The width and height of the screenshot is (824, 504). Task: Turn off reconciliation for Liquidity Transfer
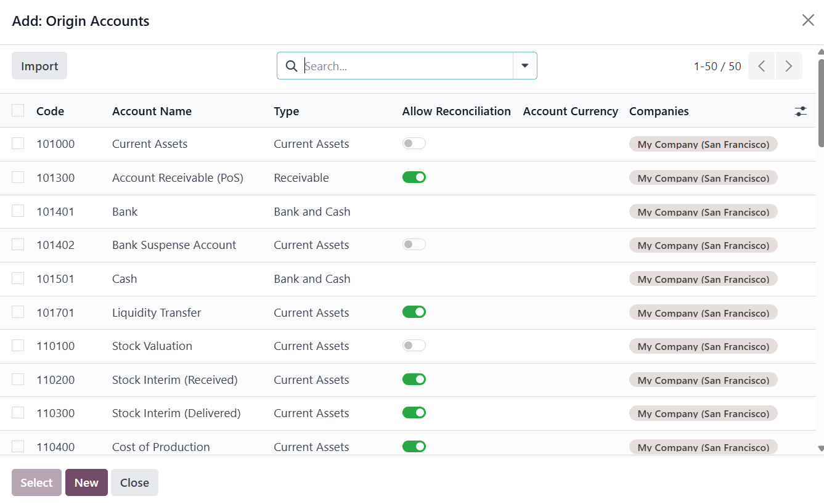[414, 312]
